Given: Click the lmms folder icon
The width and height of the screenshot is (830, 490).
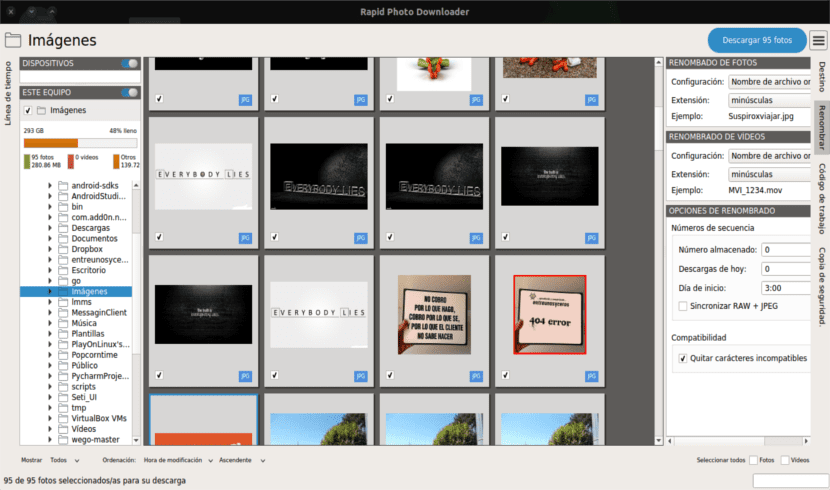Looking at the screenshot, I should (63, 302).
